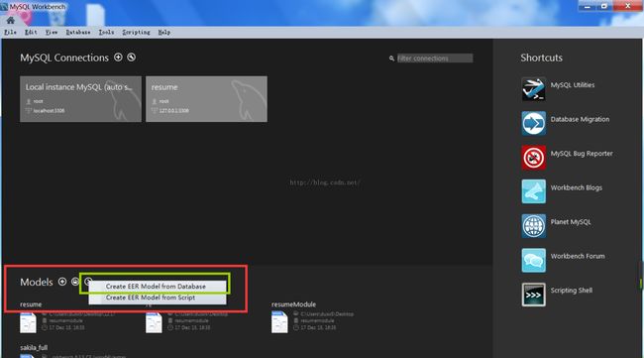Click the Workbench Forum link text
This screenshot has width=644, height=358.
pos(578,256)
